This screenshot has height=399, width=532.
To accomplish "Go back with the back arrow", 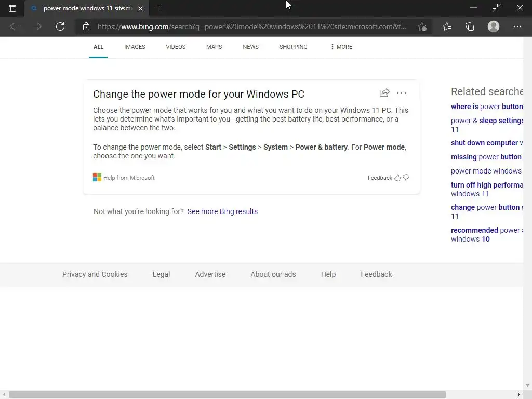I will (x=14, y=26).
